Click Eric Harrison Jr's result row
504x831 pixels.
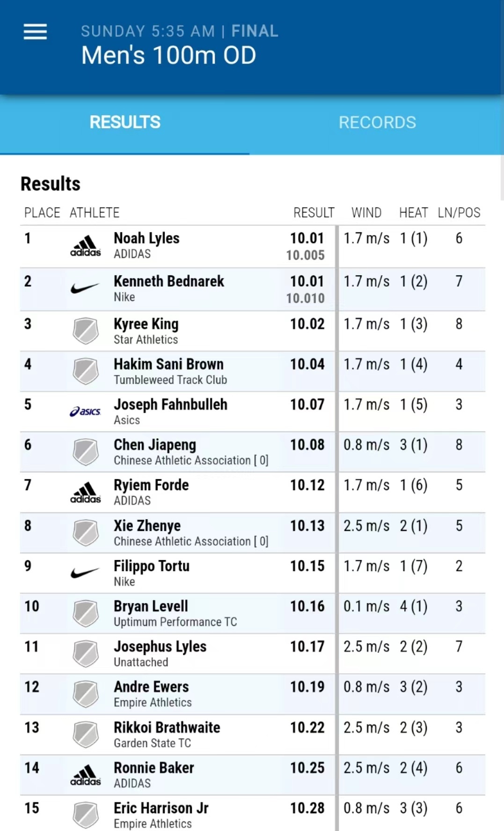pos(253,815)
